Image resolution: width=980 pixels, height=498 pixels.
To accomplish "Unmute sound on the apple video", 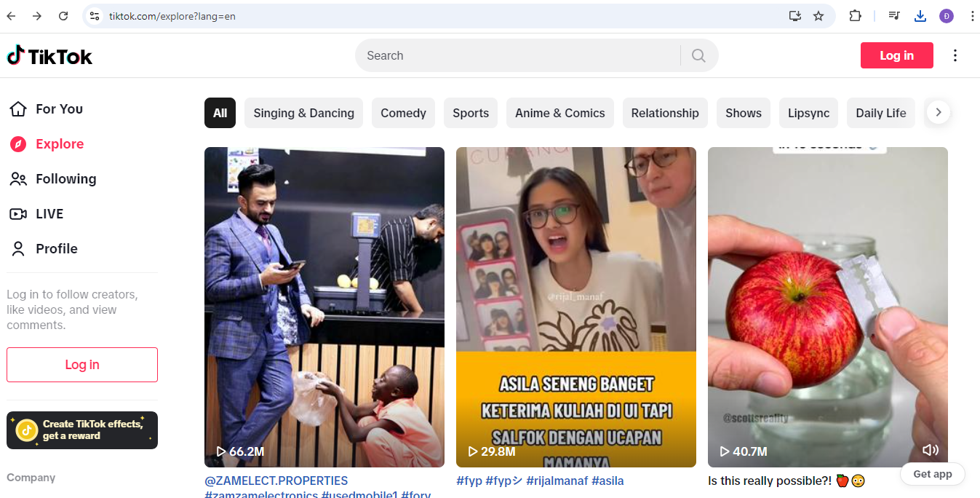I will (930, 450).
